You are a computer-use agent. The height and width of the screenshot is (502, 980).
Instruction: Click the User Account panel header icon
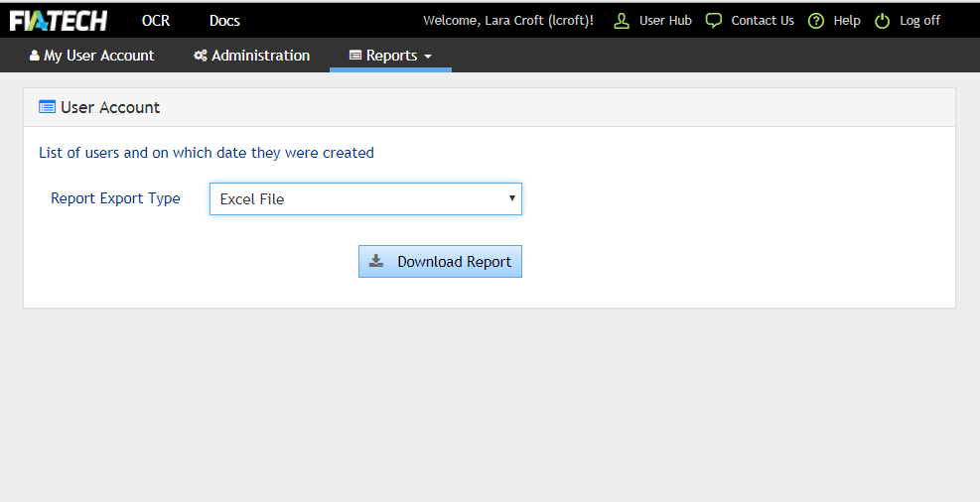[47, 107]
